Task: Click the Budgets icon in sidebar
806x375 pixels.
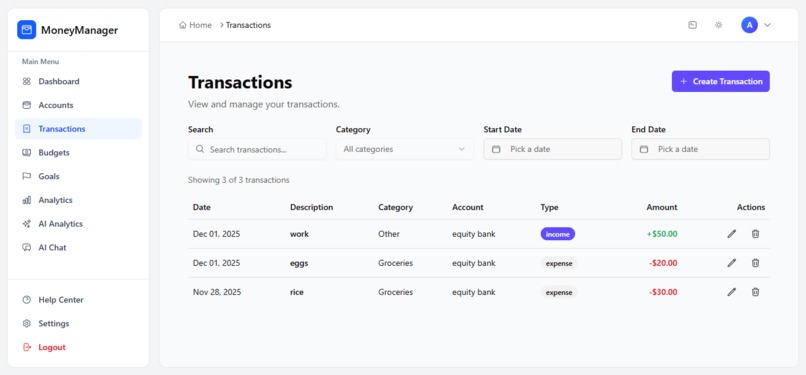Action: pos(27,153)
